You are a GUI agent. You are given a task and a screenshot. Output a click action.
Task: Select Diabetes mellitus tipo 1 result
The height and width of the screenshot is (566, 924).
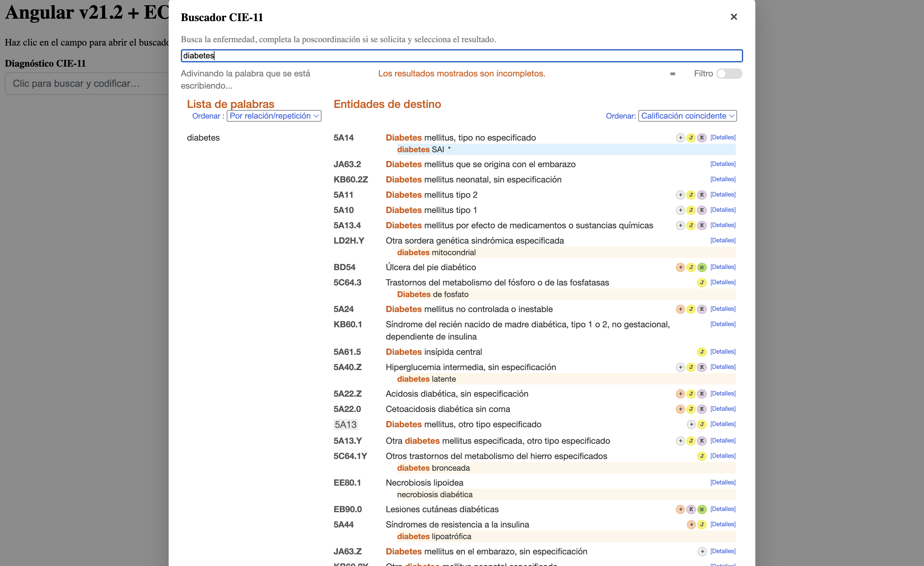click(431, 210)
